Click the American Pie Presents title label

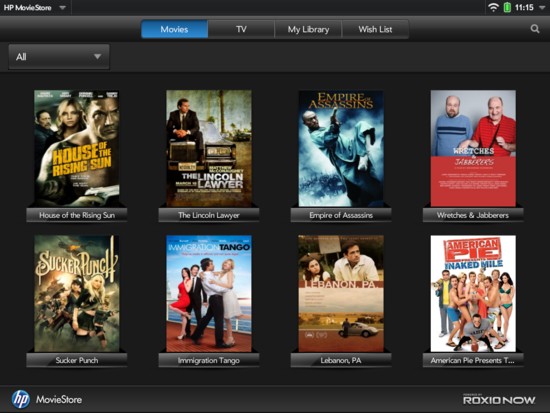click(473, 360)
